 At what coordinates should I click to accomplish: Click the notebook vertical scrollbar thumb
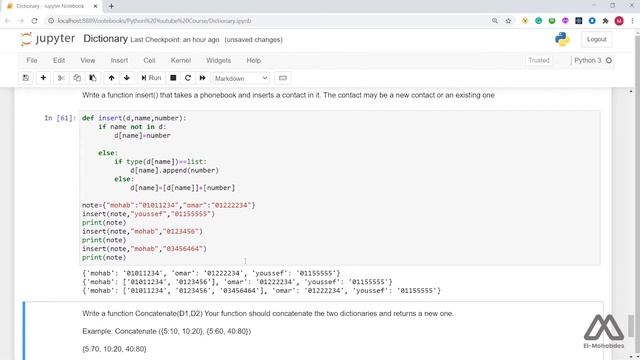tap(631, 325)
